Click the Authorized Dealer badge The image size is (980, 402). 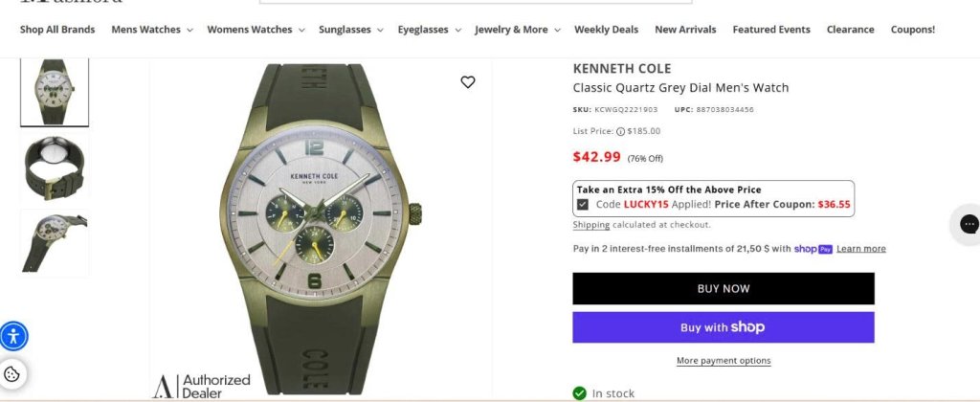point(202,387)
